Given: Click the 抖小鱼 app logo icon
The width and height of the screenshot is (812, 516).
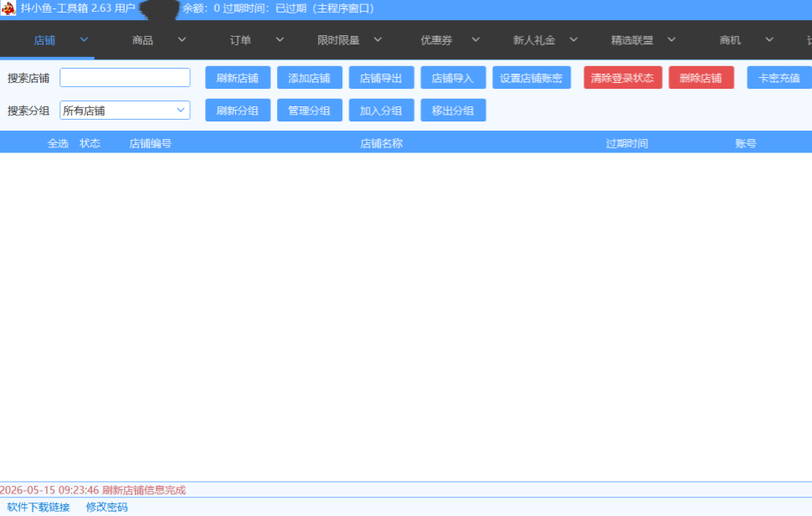Looking at the screenshot, I should point(8,8).
